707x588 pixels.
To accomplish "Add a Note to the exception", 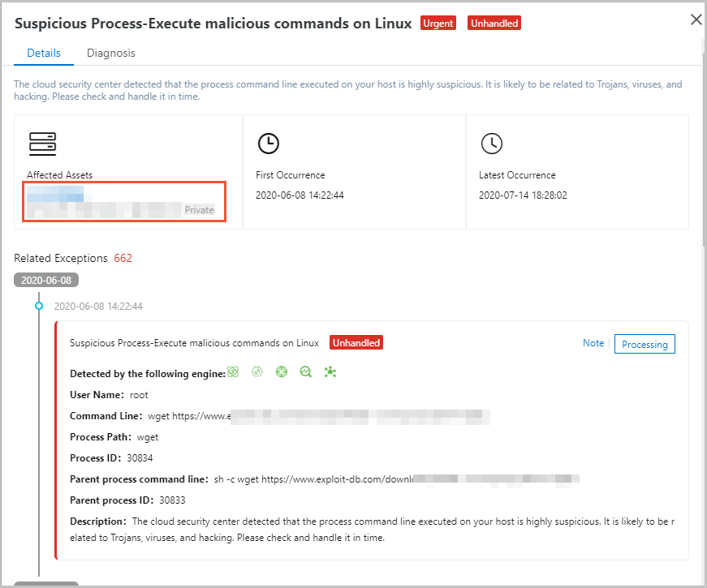I will [593, 343].
